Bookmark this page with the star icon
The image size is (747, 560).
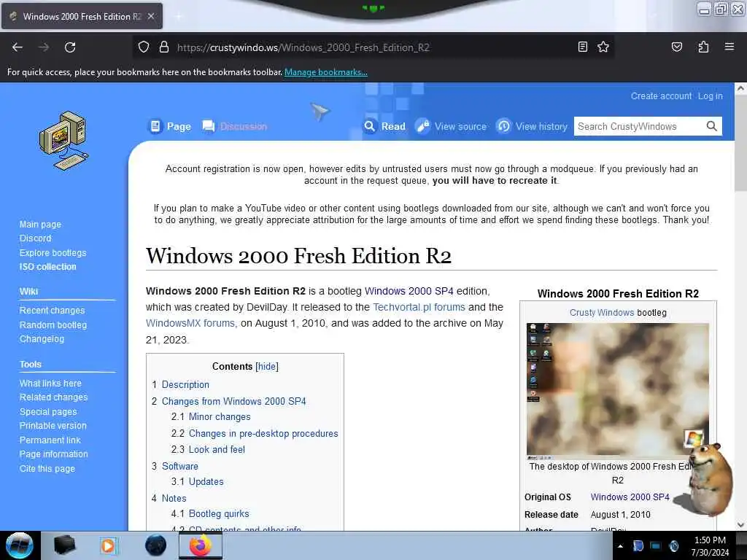pyautogui.click(x=603, y=47)
